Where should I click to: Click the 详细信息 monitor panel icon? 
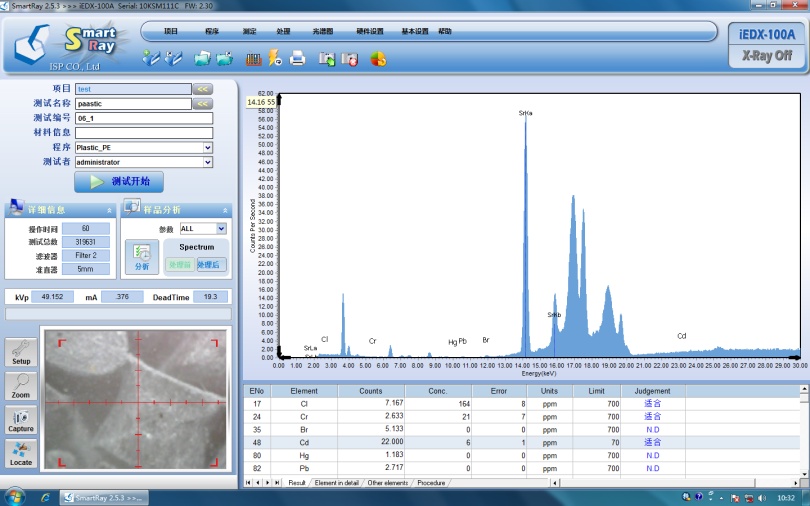(16, 207)
